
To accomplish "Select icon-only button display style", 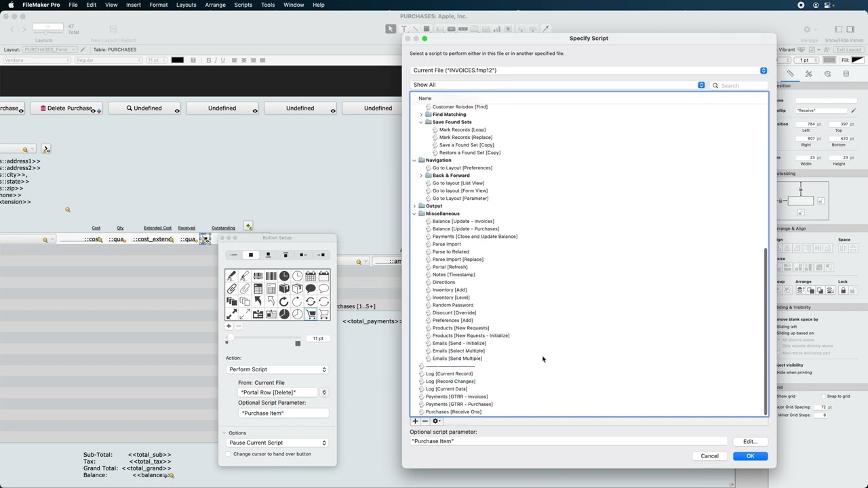I will pos(250,255).
